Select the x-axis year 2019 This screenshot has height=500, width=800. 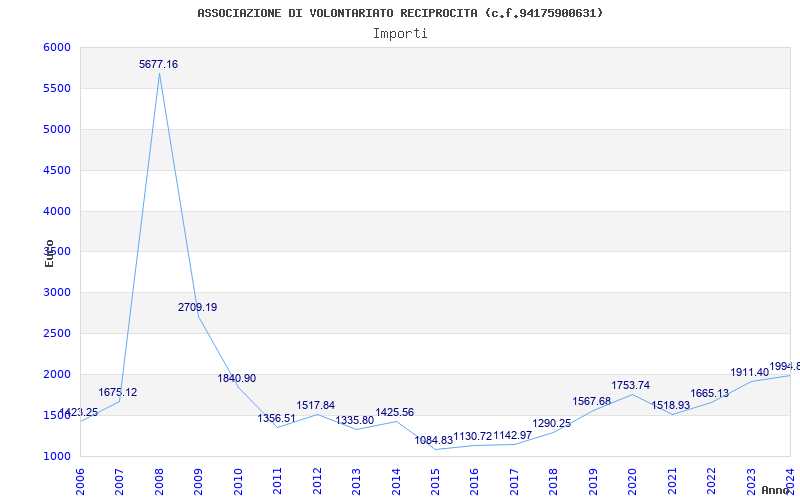[593, 482]
